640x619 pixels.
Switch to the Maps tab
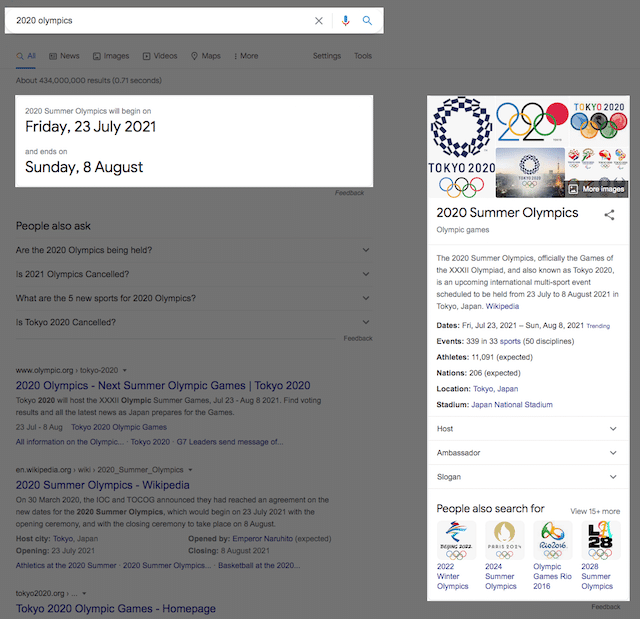[x=206, y=56]
